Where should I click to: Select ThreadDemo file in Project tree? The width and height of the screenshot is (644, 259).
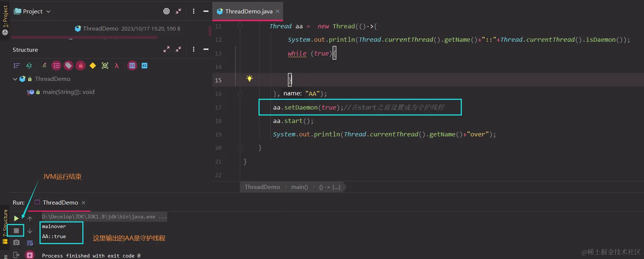(101, 28)
